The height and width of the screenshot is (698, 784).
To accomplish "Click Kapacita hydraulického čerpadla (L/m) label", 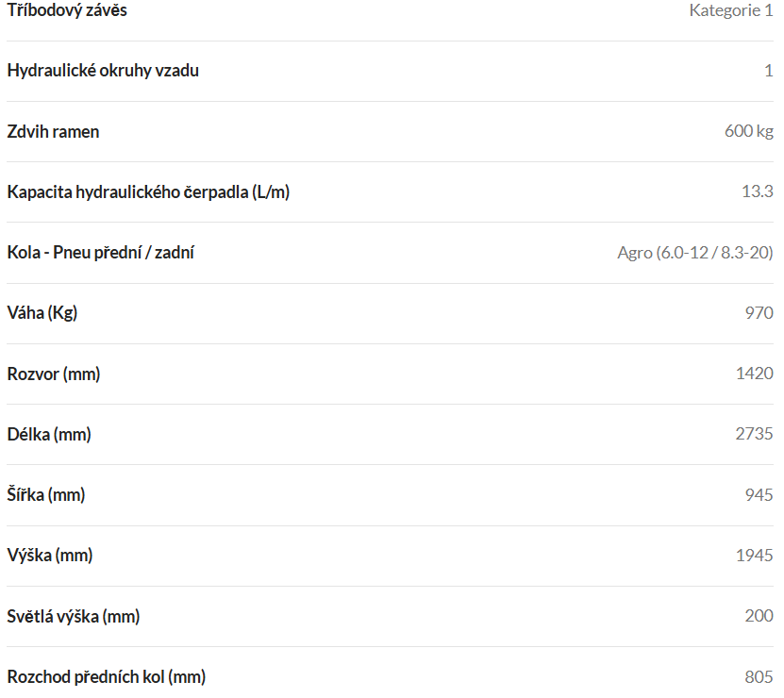I will click(148, 192).
